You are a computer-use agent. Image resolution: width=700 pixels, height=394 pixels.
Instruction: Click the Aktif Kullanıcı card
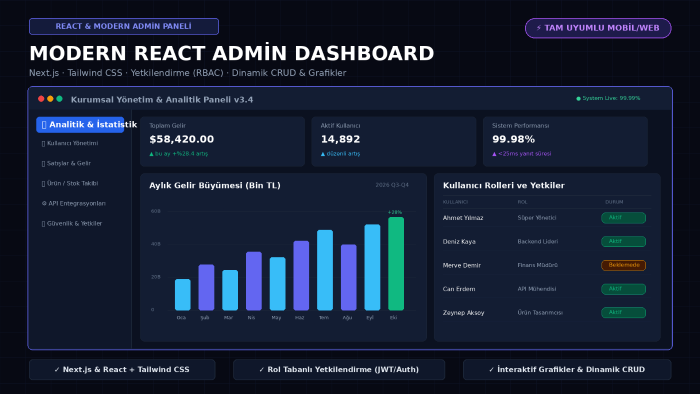pyautogui.click(x=394, y=141)
